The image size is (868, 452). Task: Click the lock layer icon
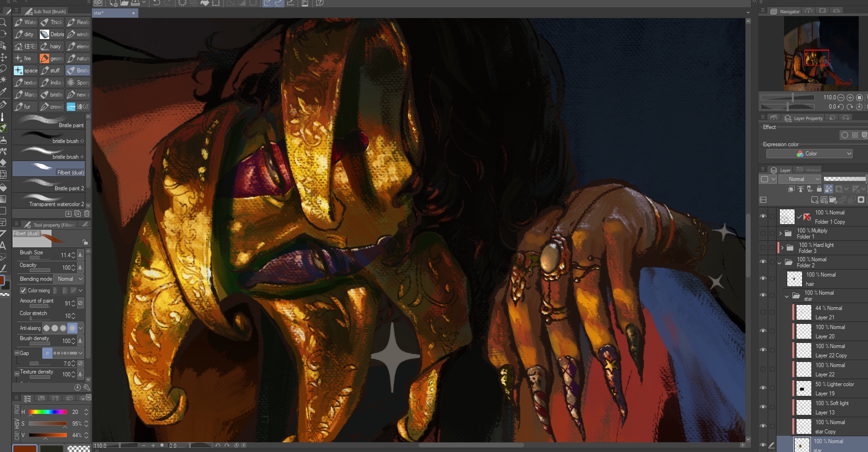coord(819,189)
